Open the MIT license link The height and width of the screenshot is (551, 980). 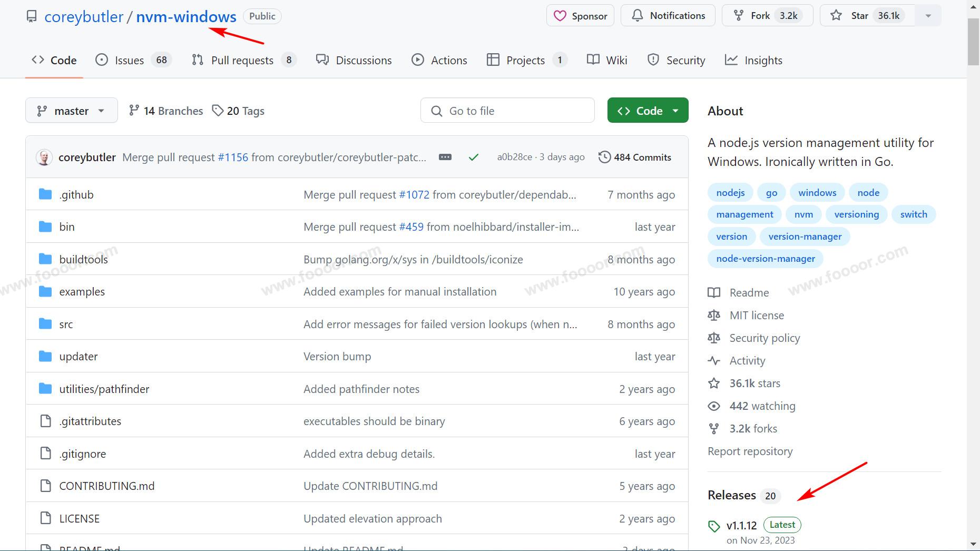click(757, 315)
